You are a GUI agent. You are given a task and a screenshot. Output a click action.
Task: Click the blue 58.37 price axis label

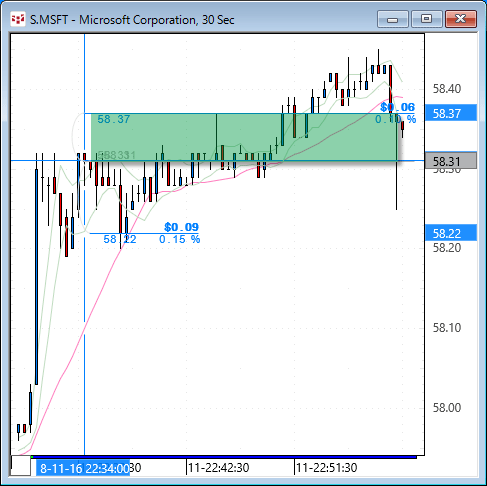(451, 113)
